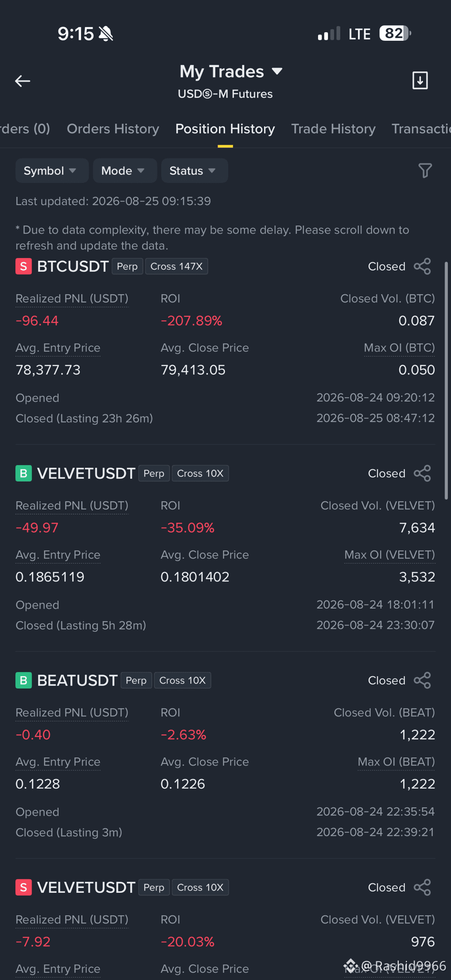Screen dimensions: 451x980
Task: Share the BEATUSDT closed position
Action: [x=422, y=680]
